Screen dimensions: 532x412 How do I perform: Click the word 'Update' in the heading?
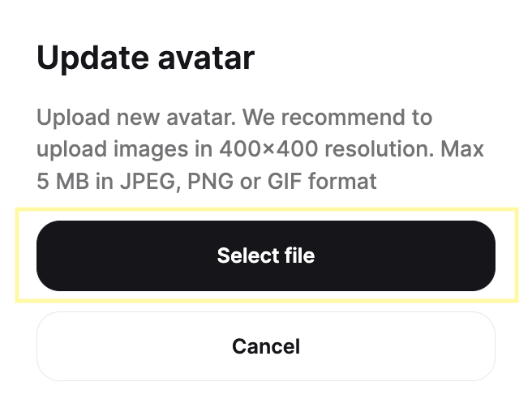pos(92,59)
